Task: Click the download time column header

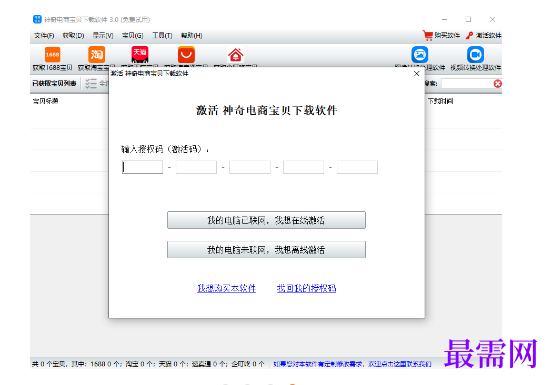Action: pyautogui.click(x=440, y=101)
